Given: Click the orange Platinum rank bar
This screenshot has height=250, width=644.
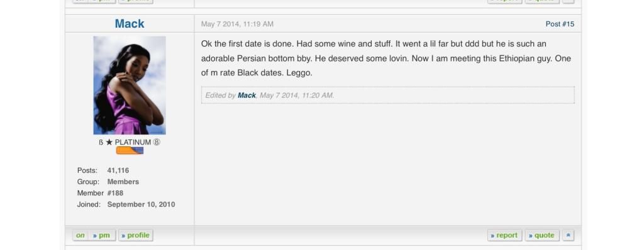Looking at the screenshot, I should pyautogui.click(x=130, y=151).
